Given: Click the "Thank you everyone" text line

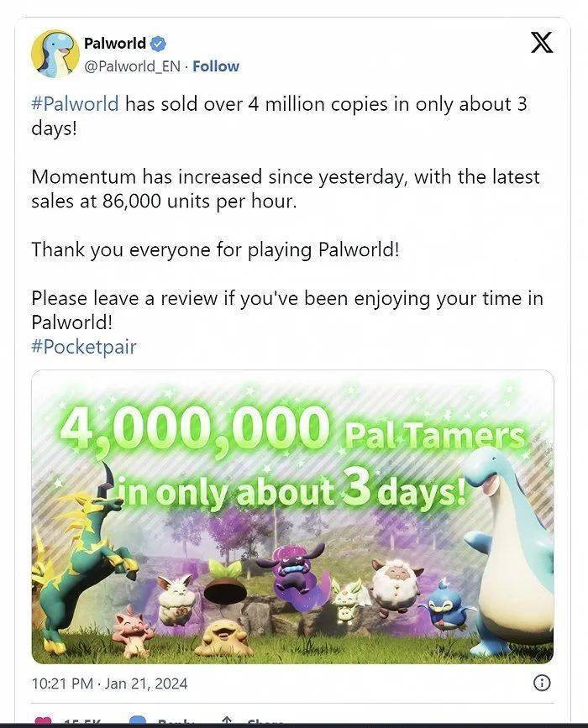Looking at the screenshot, I should 215,249.
